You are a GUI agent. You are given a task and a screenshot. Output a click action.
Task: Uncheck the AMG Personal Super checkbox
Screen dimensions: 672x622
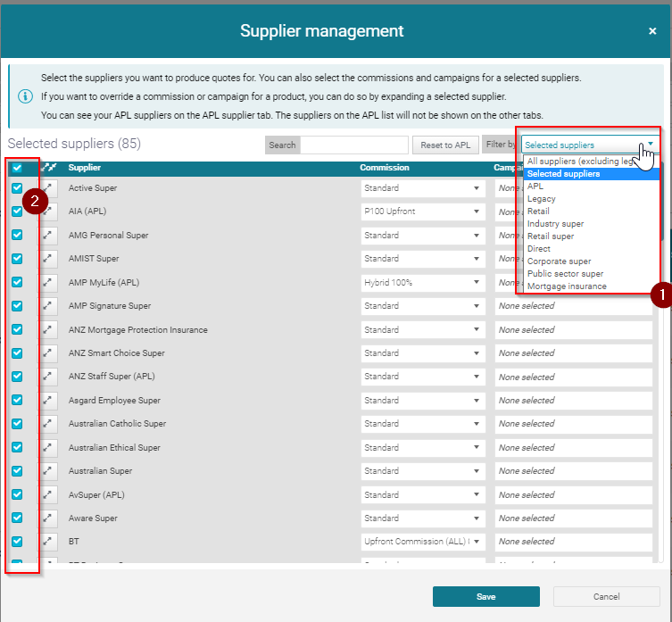[17, 235]
